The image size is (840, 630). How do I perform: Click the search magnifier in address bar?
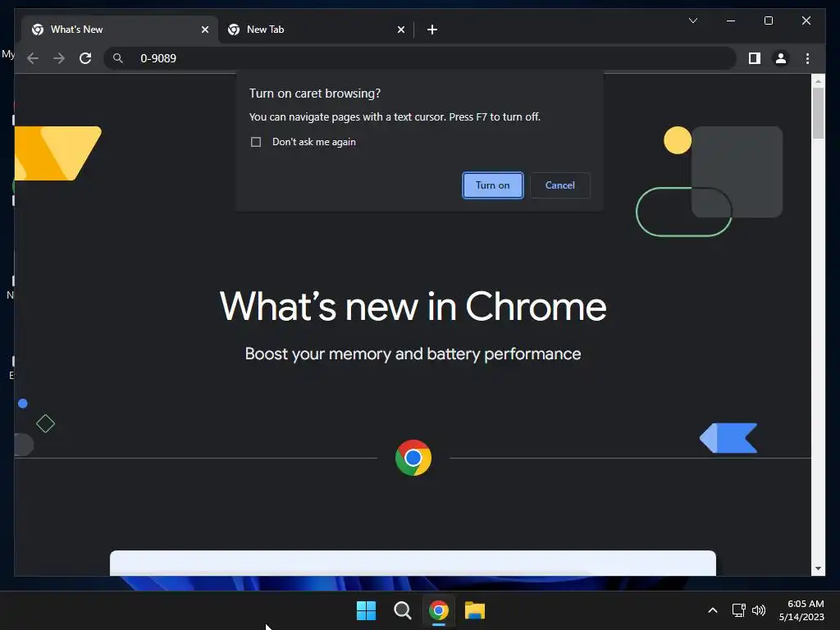[118, 58]
